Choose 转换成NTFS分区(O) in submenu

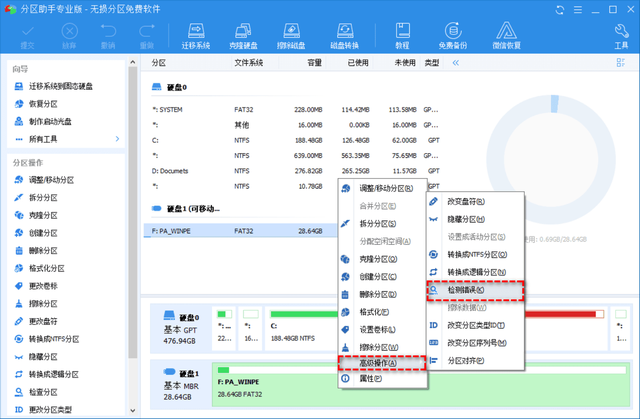[x=476, y=255]
